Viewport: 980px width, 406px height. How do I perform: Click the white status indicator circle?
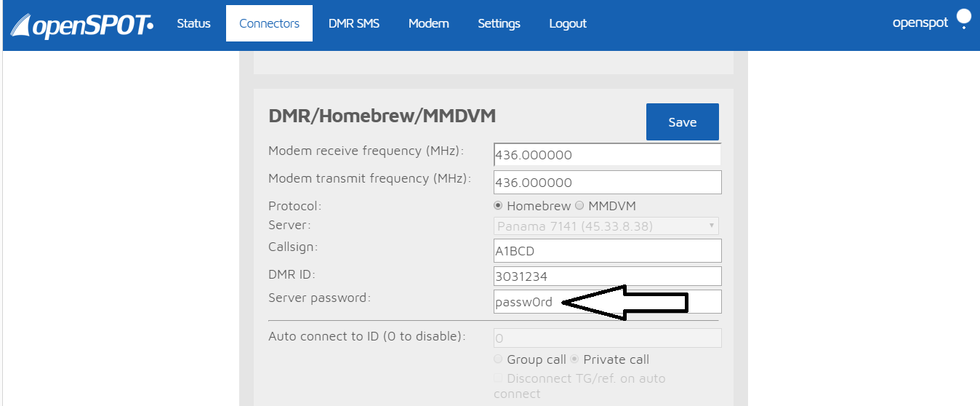(x=964, y=17)
